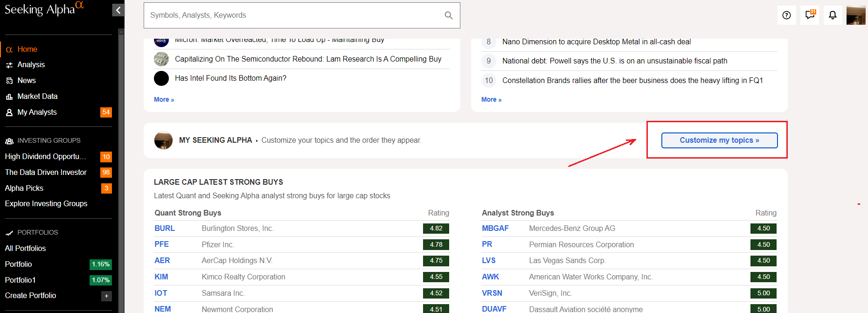Click Burlington Stores 4.82 rating
This screenshot has width=868, height=313.
(x=436, y=229)
